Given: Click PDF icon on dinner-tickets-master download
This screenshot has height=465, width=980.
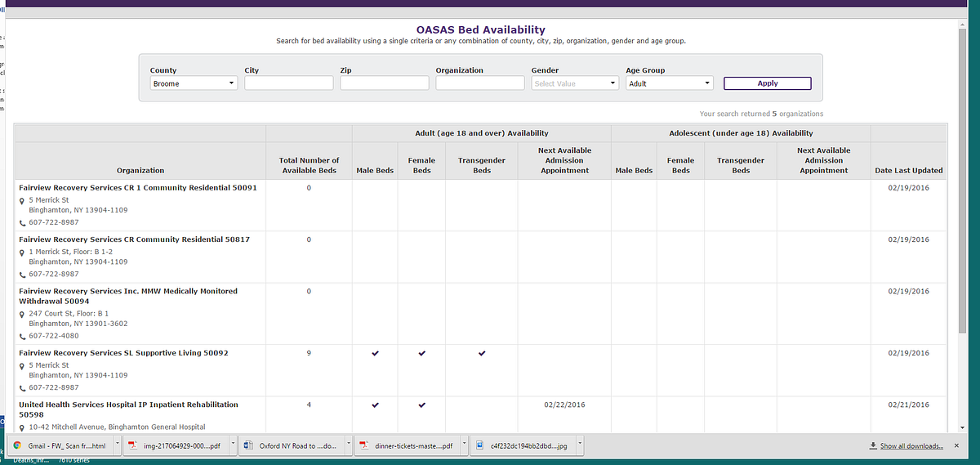Looking at the screenshot, I should coord(364,446).
